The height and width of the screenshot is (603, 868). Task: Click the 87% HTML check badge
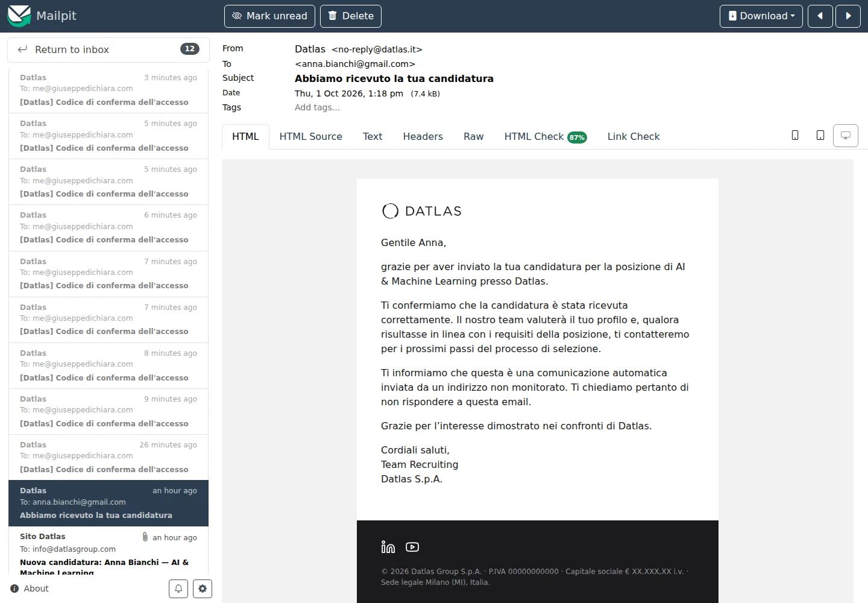[577, 137]
